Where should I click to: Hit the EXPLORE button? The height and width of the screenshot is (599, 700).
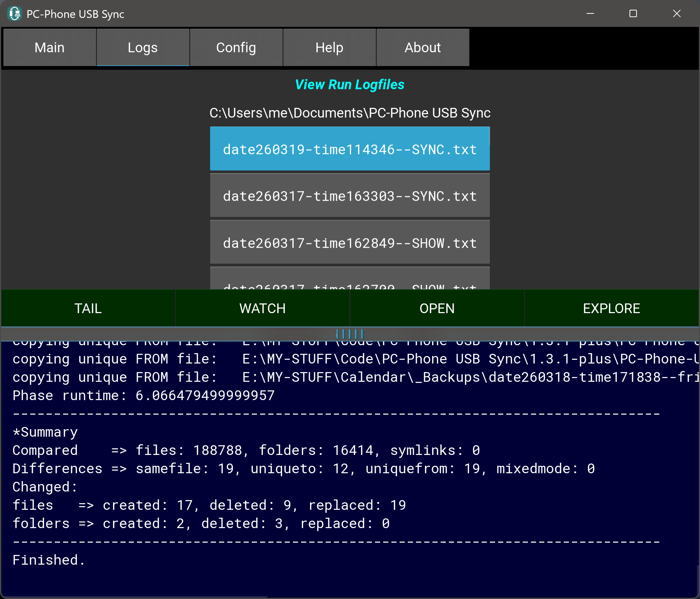click(x=611, y=308)
